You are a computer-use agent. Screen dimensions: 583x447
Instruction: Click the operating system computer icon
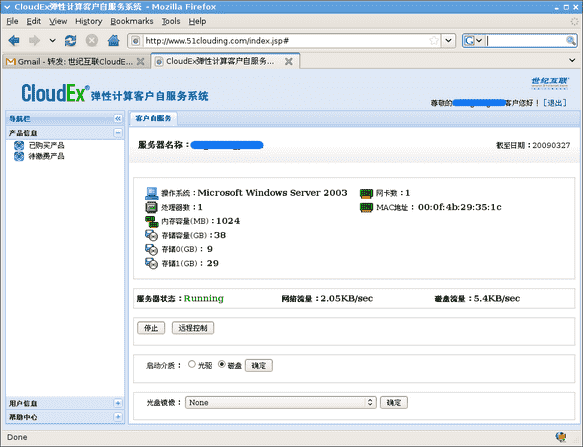151,193
